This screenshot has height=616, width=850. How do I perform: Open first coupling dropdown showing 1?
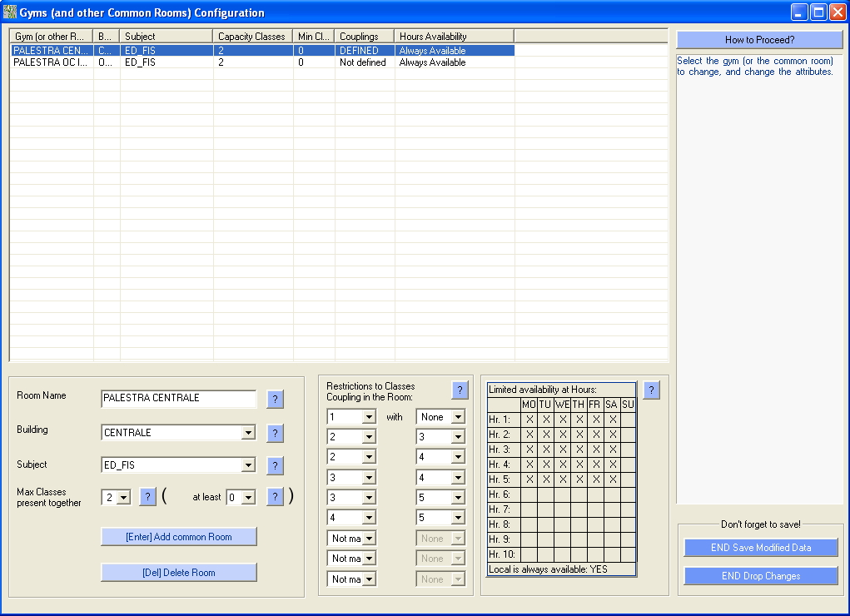[x=369, y=417]
